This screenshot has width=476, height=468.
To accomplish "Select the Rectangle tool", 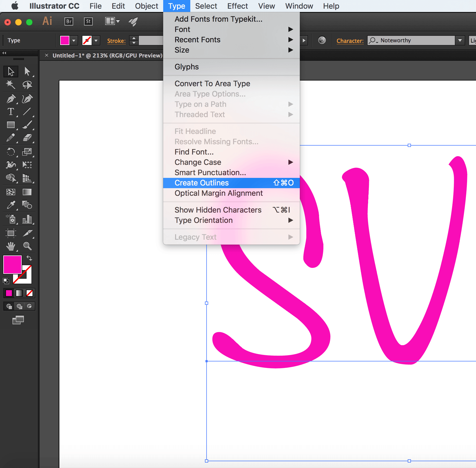I will pos(11,125).
